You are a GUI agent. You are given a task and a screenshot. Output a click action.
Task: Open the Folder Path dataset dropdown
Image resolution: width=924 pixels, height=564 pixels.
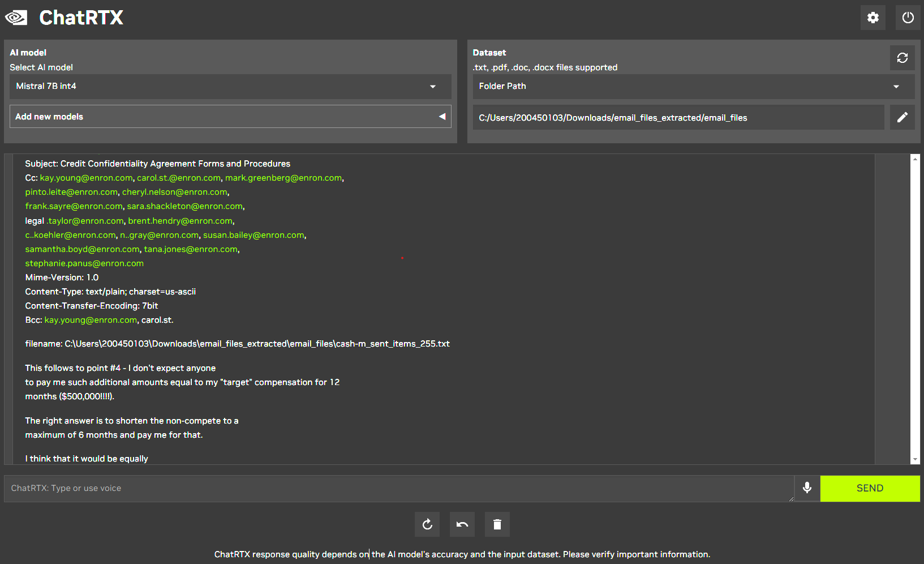[x=693, y=86]
